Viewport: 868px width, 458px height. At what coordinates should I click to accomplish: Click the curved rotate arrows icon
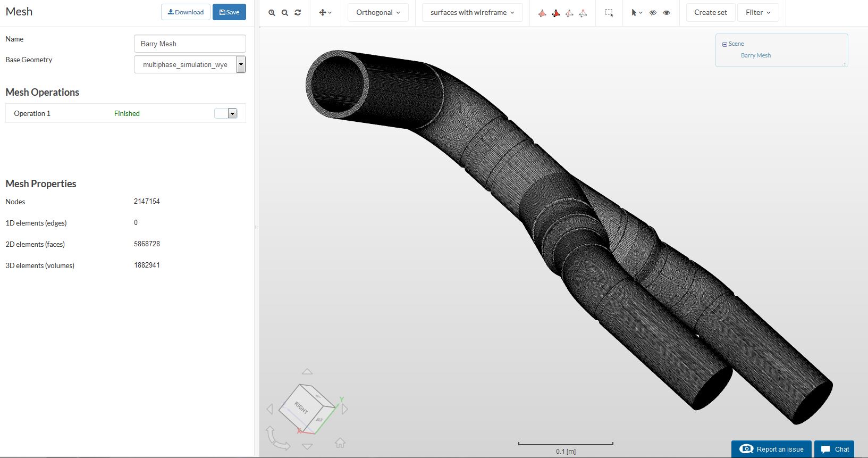point(277,438)
